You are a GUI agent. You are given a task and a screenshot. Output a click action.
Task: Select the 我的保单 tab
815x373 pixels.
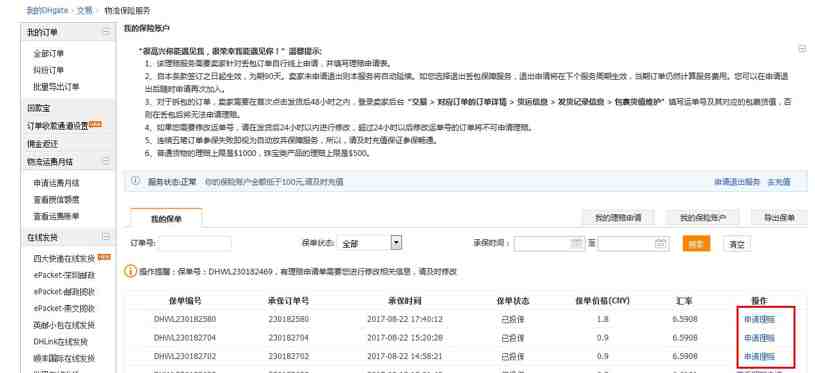(x=166, y=219)
